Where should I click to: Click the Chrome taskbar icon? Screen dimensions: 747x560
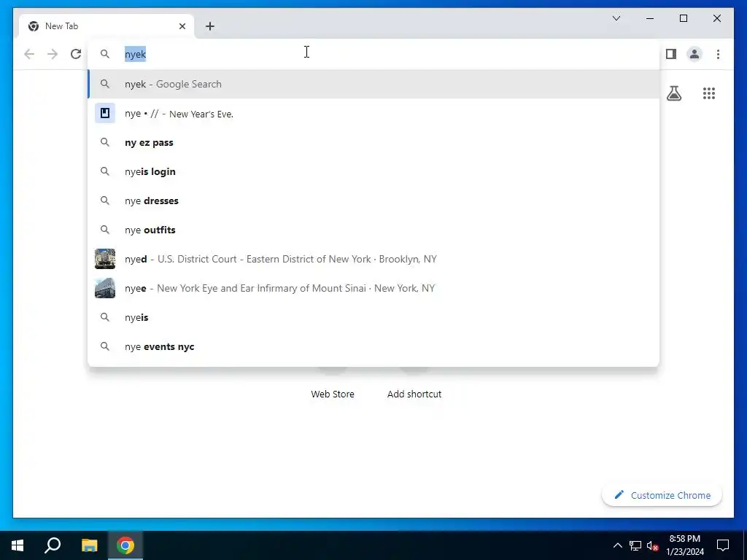[x=125, y=545]
